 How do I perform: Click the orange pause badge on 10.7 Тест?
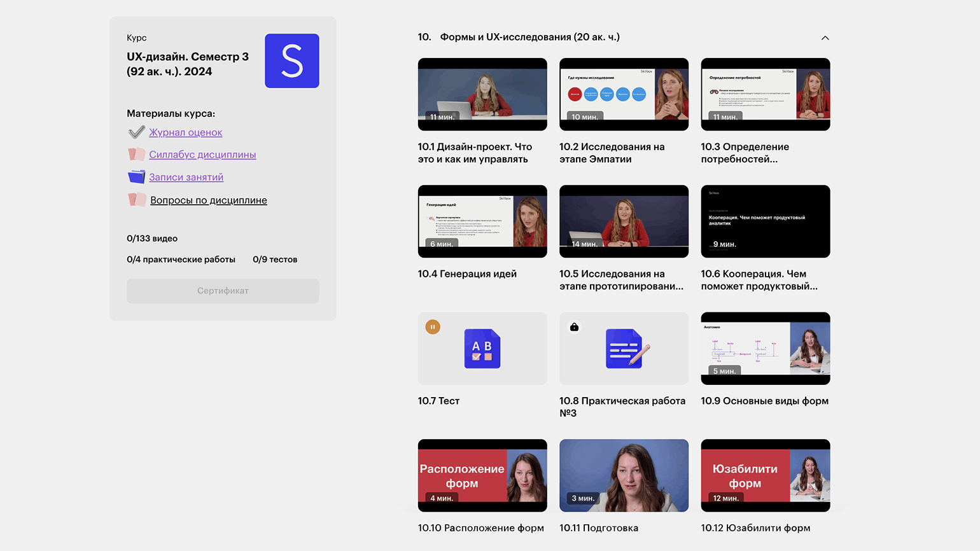coord(433,327)
